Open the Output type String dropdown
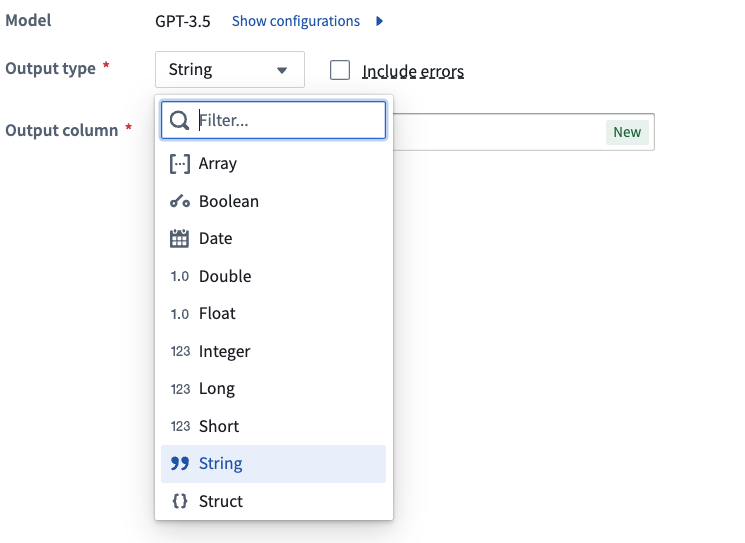The height and width of the screenshot is (543, 745). [229, 69]
